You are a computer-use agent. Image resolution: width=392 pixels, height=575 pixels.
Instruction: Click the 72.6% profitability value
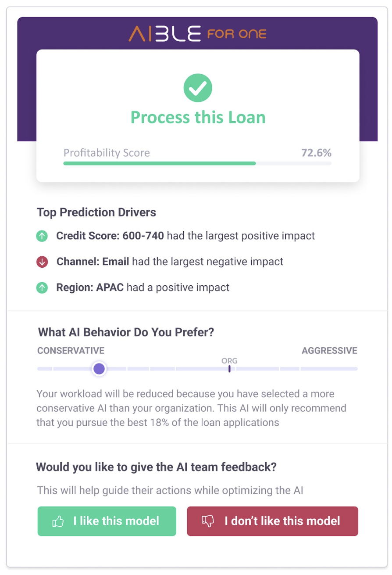(316, 153)
